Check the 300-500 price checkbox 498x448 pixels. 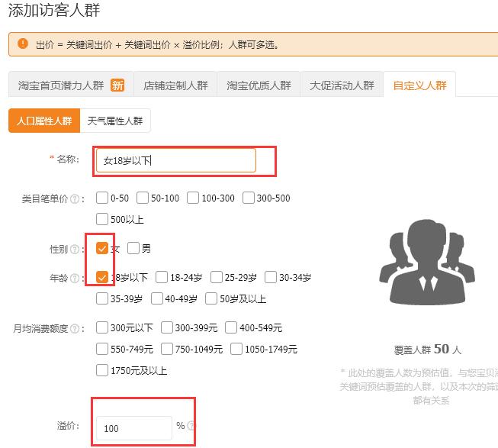[249, 198]
